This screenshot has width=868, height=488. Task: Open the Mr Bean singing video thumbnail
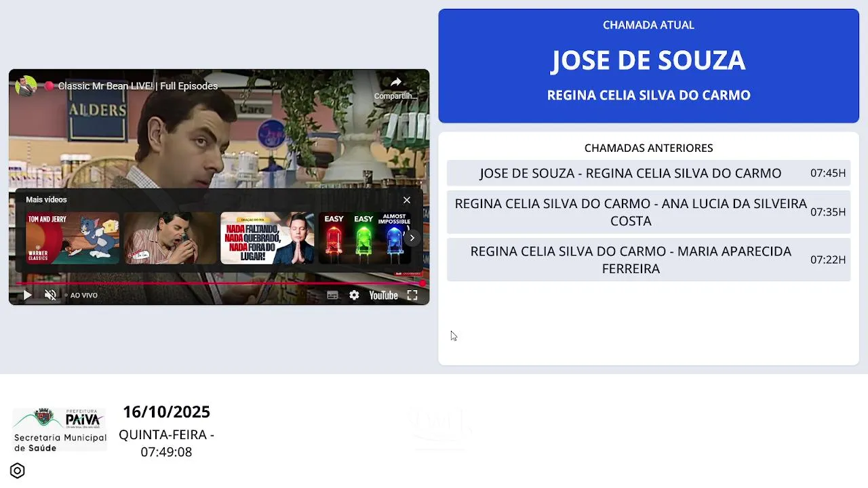tap(170, 238)
